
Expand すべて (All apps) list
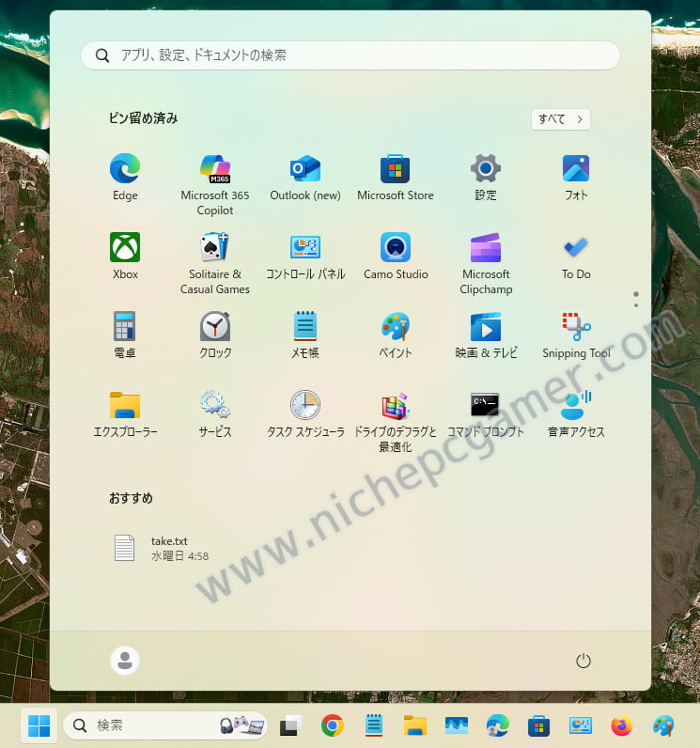pos(561,119)
